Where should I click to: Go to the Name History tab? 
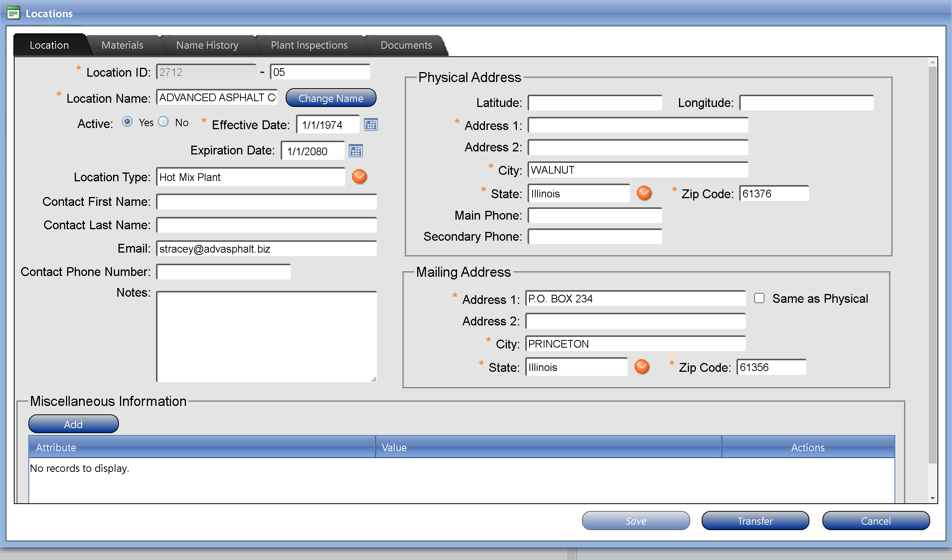207,45
